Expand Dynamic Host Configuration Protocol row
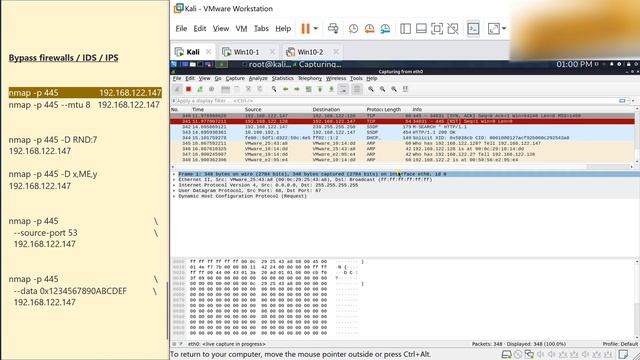 (x=174, y=196)
